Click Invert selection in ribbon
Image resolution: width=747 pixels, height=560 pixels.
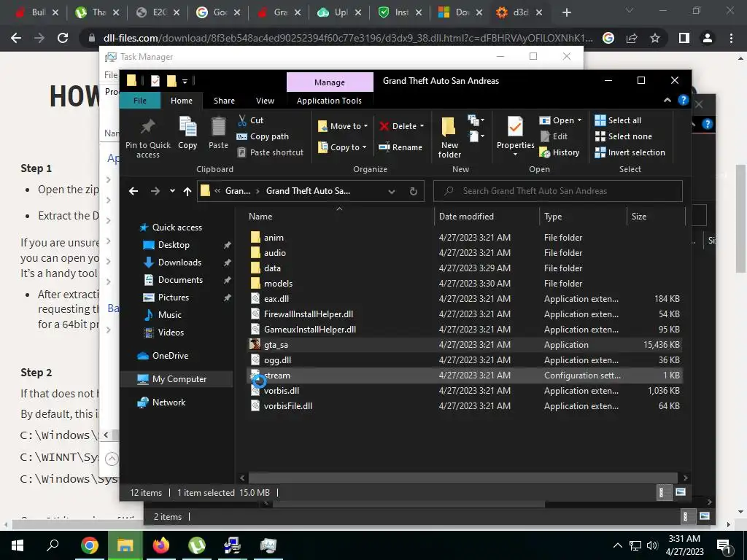[630, 152]
